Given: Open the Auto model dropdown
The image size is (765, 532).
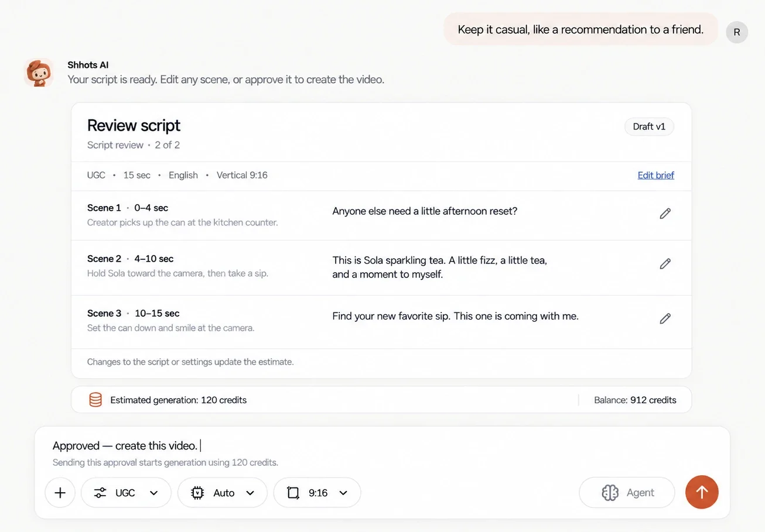Looking at the screenshot, I should coord(223,493).
